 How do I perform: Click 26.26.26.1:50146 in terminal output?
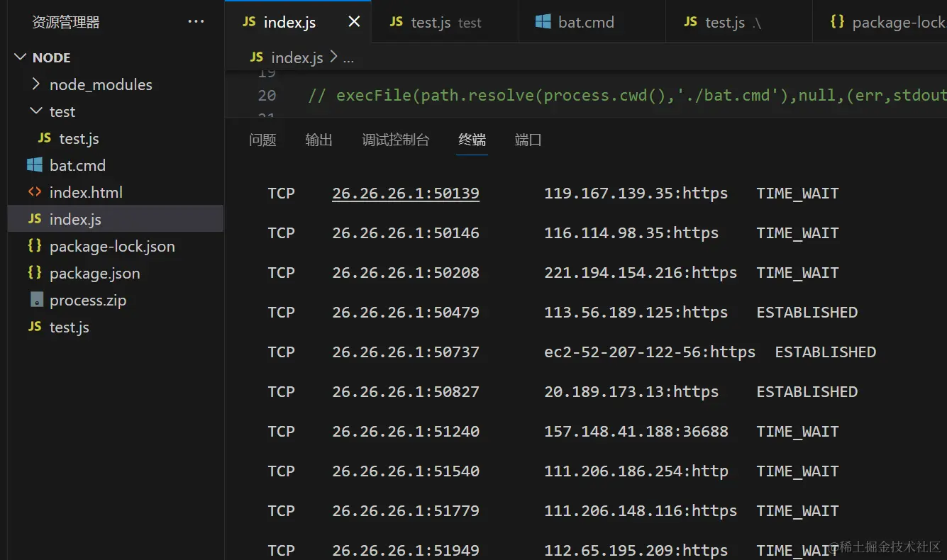pos(406,233)
